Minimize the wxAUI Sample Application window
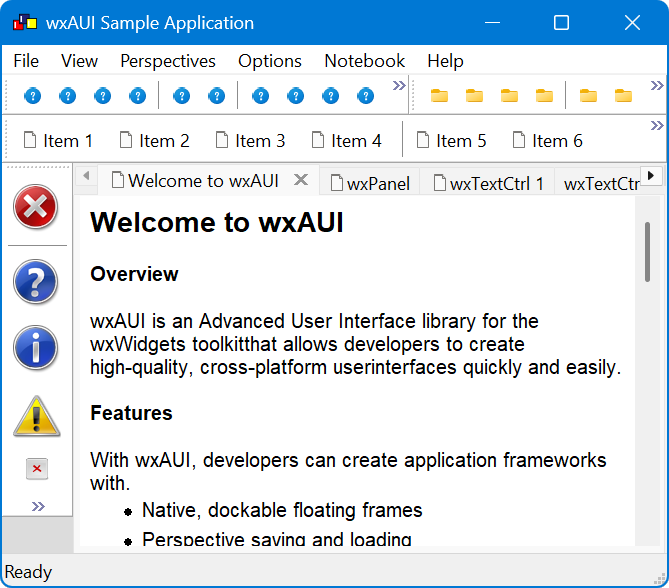This screenshot has width=669, height=588. click(x=492, y=23)
